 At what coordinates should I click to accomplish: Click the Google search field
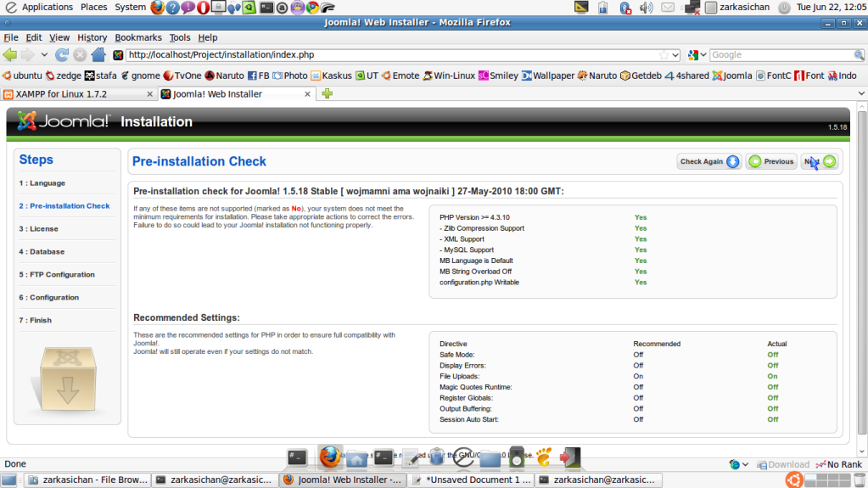click(781, 55)
